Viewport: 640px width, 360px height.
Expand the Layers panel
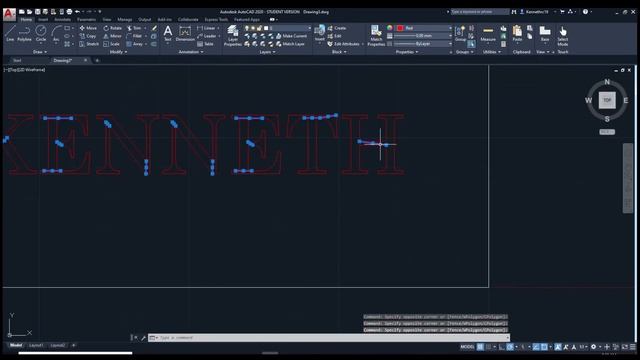[x=267, y=52]
